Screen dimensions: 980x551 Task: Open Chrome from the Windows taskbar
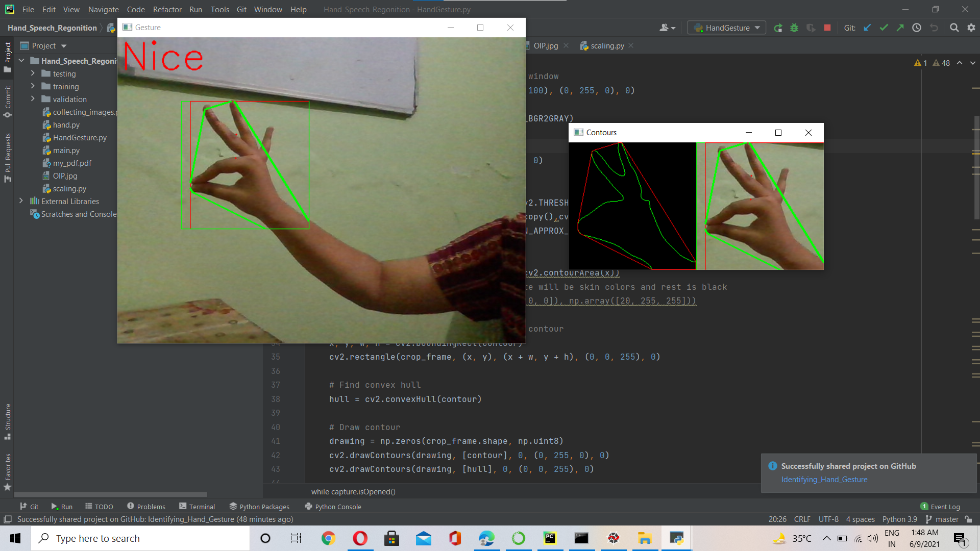328,538
